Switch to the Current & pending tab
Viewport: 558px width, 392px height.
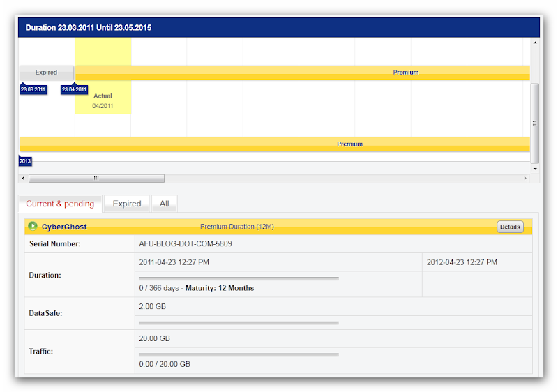(x=60, y=204)
